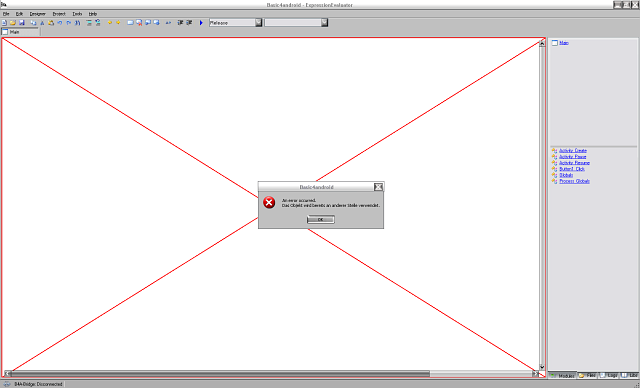Jump to the Activity_Resume sub

pyautogui.click(x=574, y=163)
